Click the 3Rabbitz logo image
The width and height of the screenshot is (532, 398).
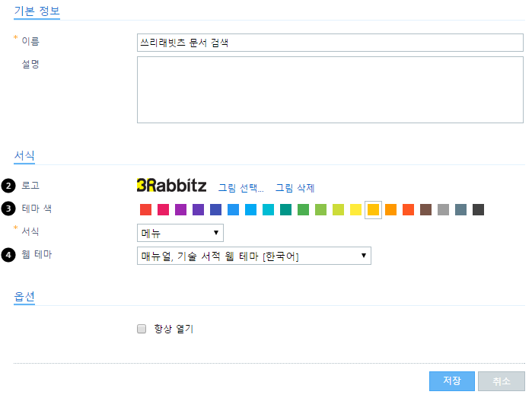(171, 185)
